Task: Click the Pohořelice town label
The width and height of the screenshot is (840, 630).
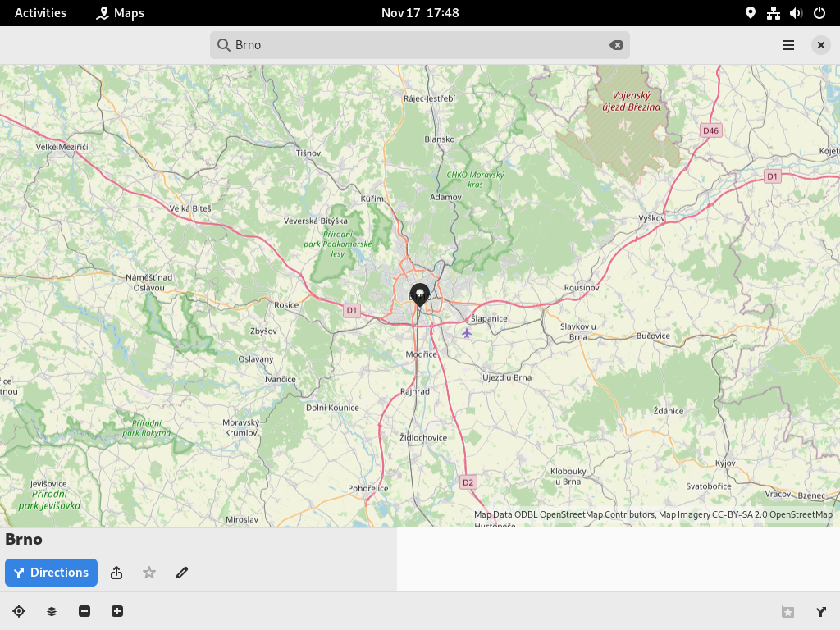Action: [x=368, y=489]
